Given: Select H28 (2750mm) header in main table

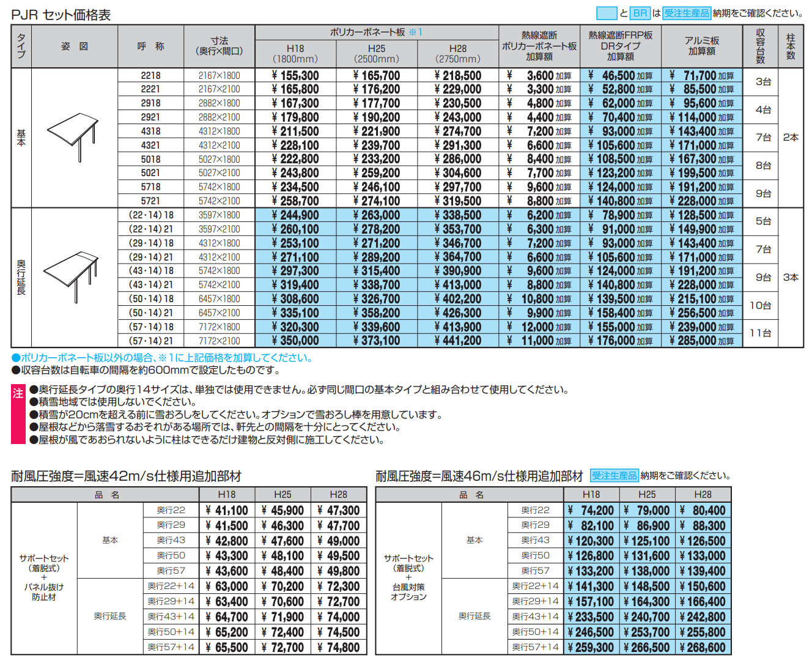Looking at the screenshot, I should tap(458, 53).
